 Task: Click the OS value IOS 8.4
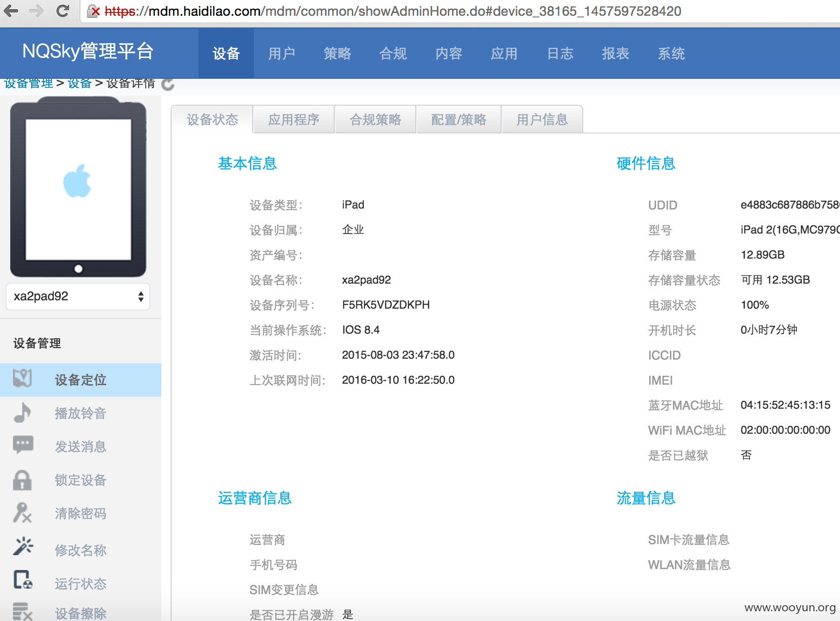tap(361, 330)
